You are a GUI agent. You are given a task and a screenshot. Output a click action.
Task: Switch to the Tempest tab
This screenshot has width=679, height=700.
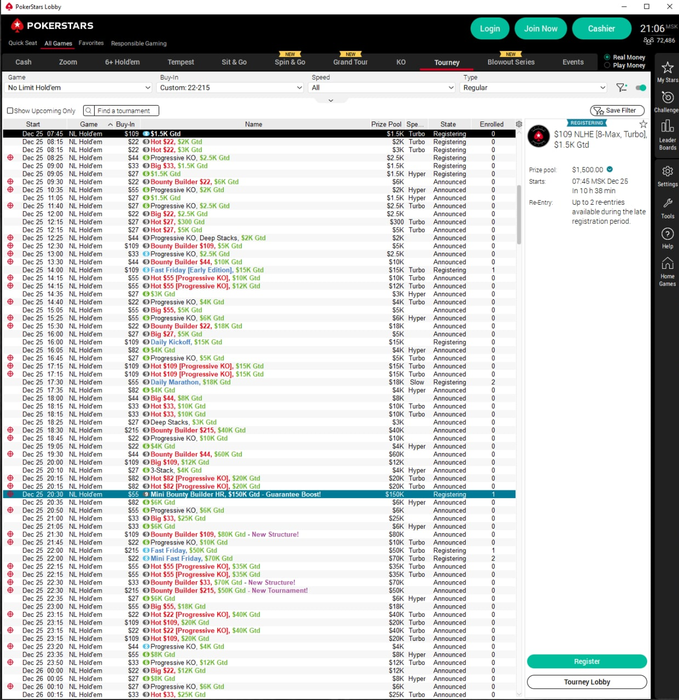click(180, 62)
